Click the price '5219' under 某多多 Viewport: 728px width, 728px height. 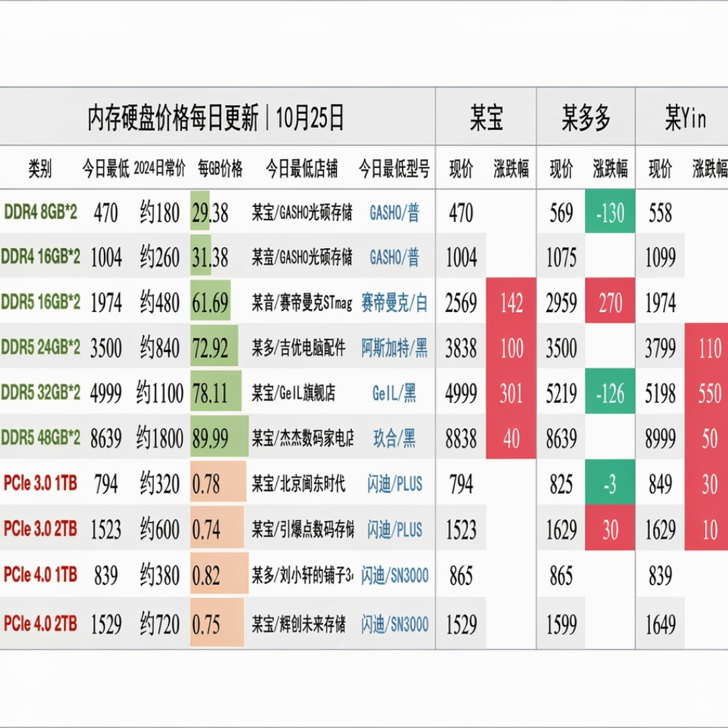point(562,394)
